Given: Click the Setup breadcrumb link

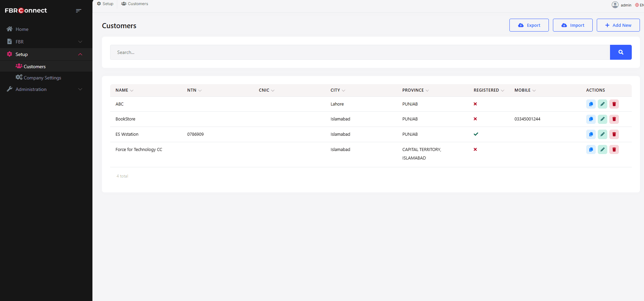Looking at the screenshot, I should 105,4.
